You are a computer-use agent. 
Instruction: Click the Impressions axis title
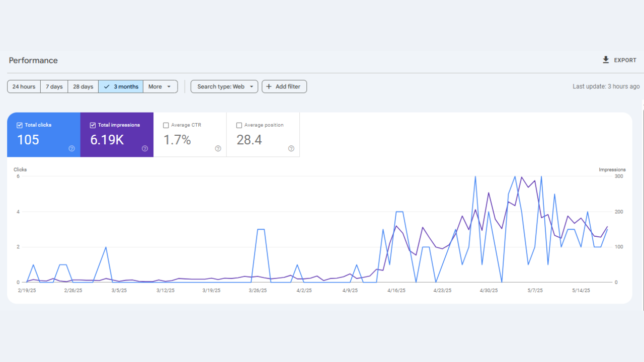coord(612,170)
